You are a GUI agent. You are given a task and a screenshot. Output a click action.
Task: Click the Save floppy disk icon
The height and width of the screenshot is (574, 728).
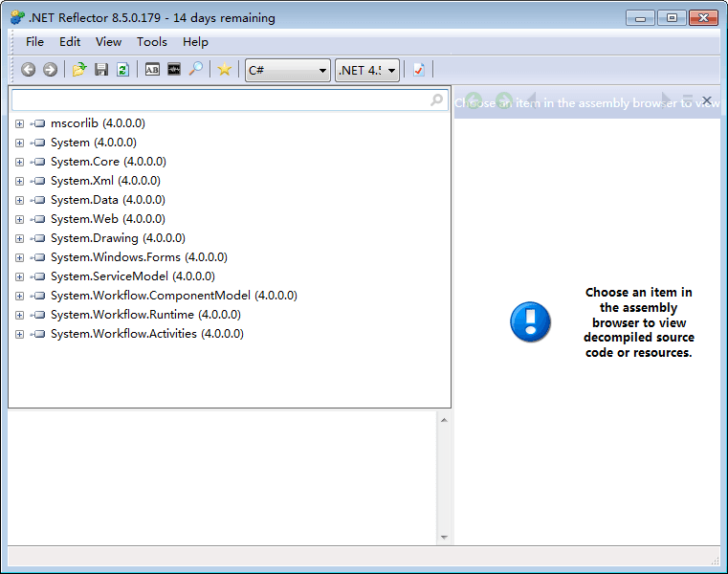[x=101, y=70]
